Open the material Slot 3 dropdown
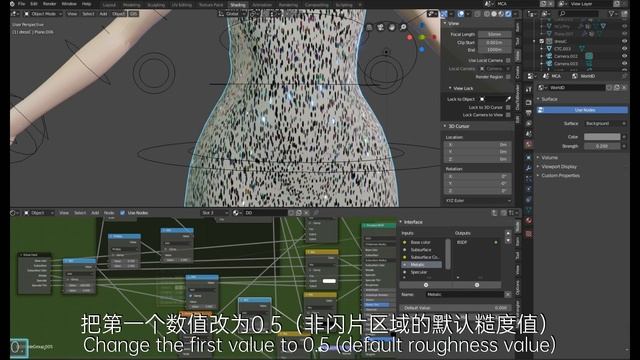The height and width of the screenshot is (360, 640). 214,213
